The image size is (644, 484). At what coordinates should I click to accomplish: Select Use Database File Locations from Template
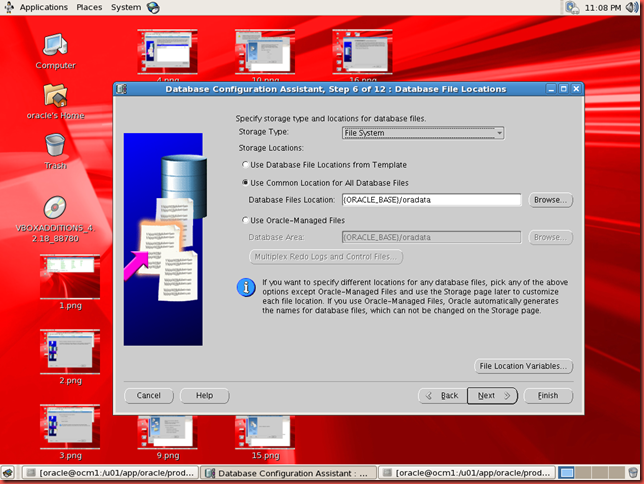click(x=324, y=165)
